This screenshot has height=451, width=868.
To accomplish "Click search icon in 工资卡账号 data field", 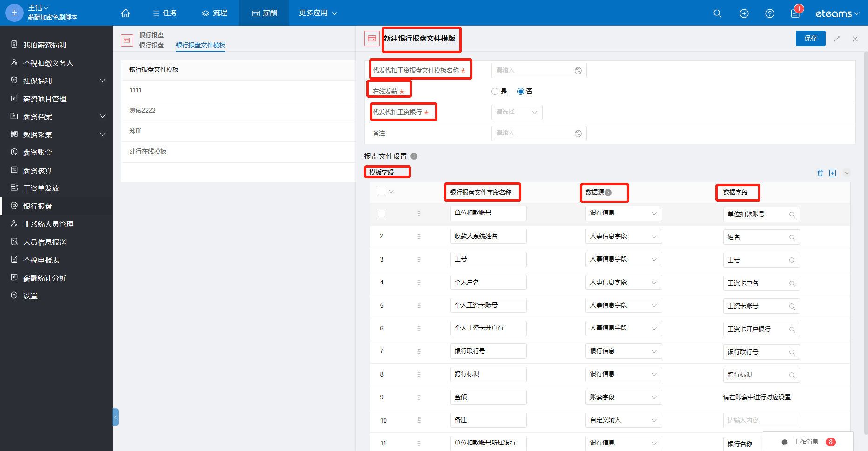I will (792, 306).
